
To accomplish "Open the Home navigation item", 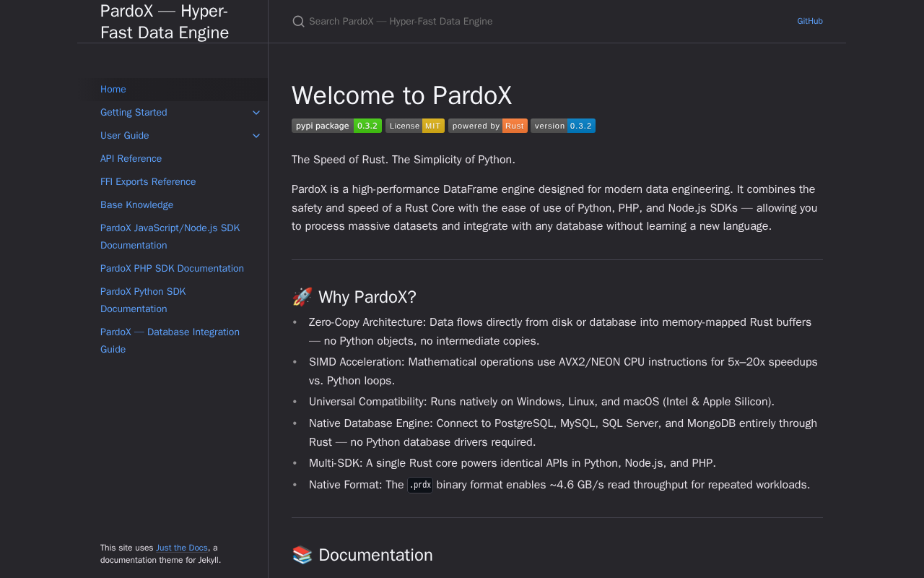I will pos(113,90).
